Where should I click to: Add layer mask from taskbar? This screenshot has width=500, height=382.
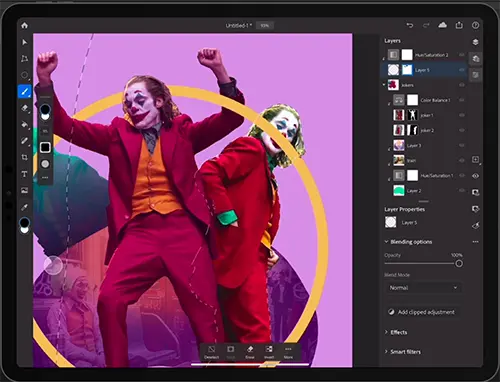[476, 192]
